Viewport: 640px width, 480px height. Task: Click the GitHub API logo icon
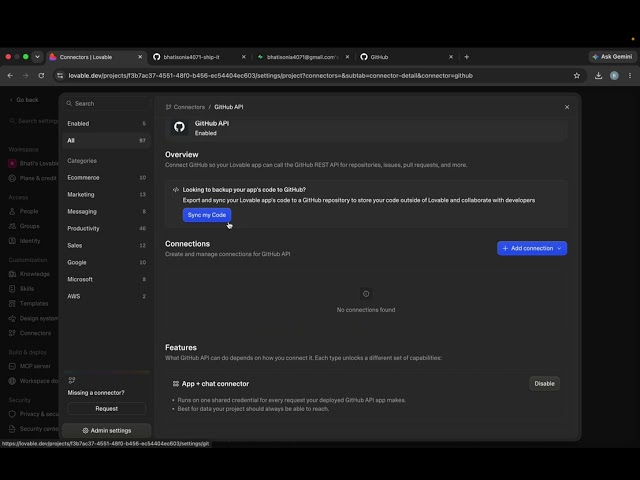click(179, 127)
